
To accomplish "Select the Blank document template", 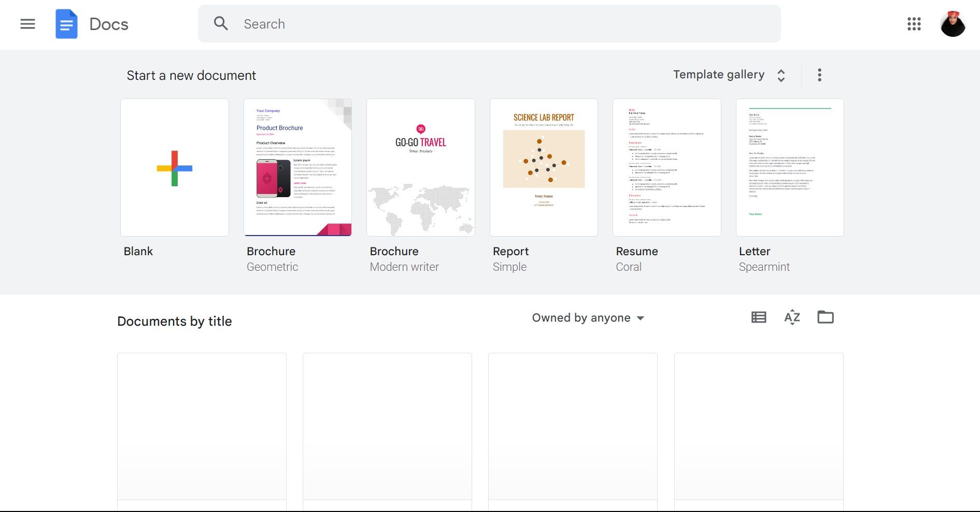I will tap(174, 167).
